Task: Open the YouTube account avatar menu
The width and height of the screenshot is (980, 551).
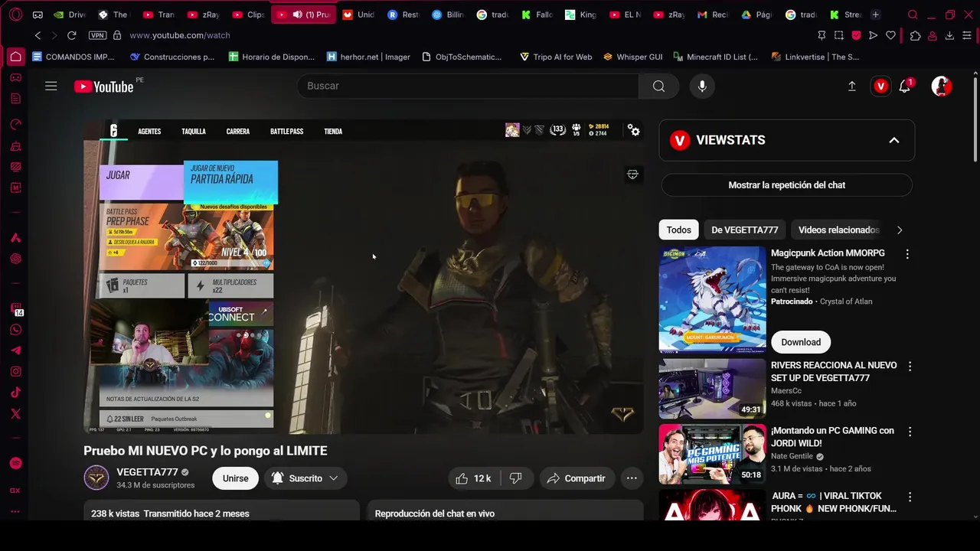Action: (x=941, y=86)
